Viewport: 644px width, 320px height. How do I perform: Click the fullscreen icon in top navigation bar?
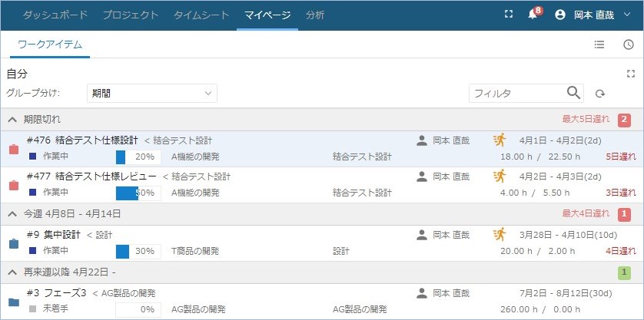pos(508,15)
